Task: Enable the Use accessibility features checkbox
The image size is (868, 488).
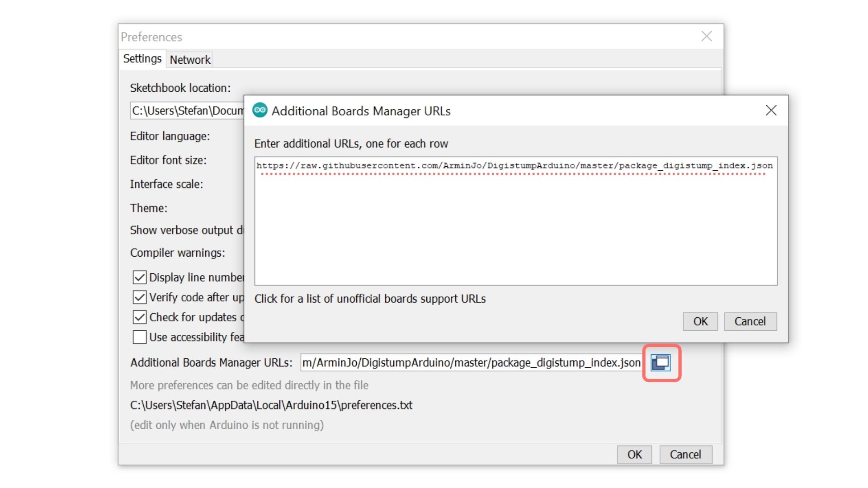Action: 140,337
